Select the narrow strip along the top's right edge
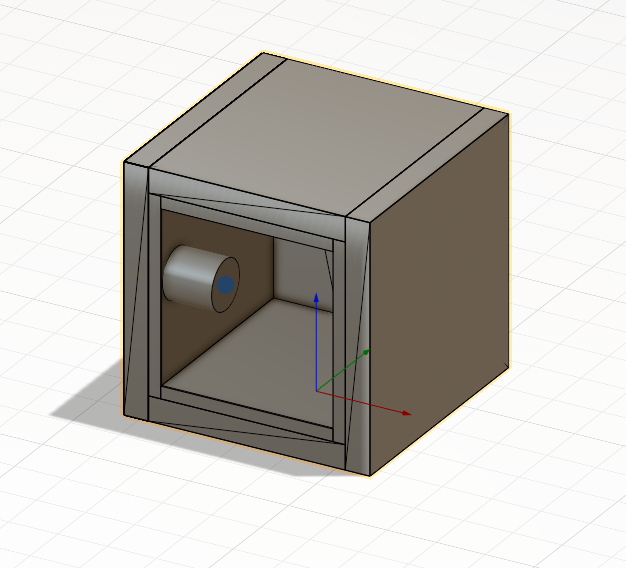The width and height of the screenshot is (626, 568). tap(427, 164)
